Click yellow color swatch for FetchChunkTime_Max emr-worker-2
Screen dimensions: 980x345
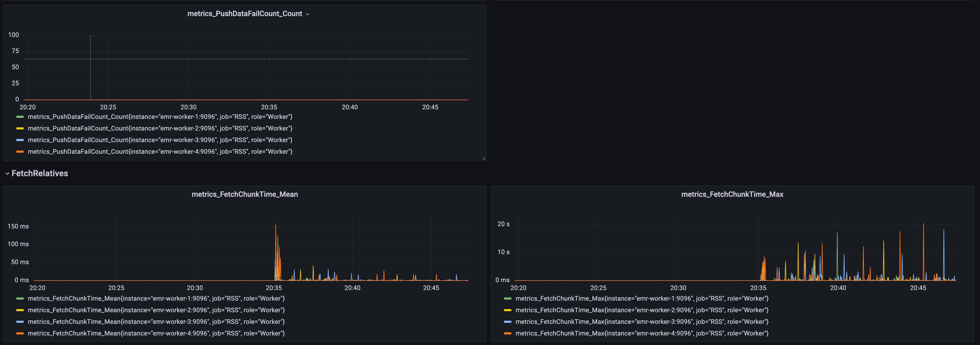(507, 310)
